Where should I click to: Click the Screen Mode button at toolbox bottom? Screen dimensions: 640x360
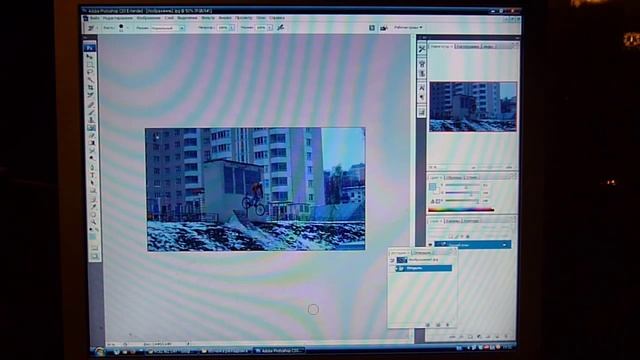(95, 256)
